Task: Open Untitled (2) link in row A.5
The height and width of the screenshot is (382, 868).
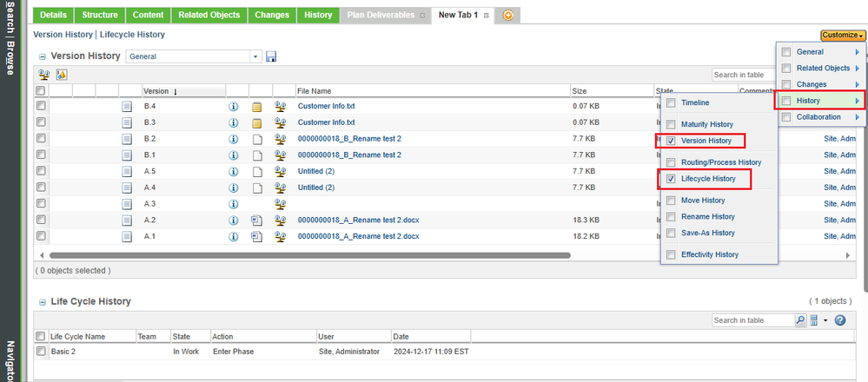Action: [x=316, y=171]
